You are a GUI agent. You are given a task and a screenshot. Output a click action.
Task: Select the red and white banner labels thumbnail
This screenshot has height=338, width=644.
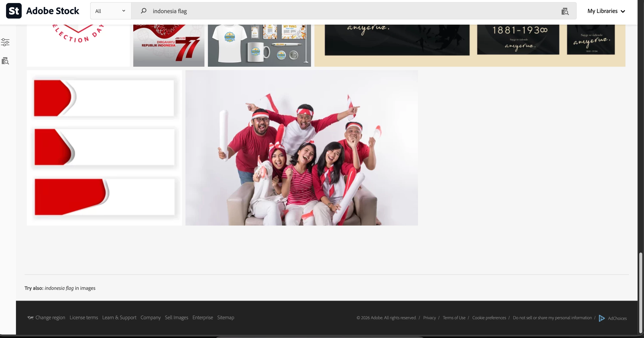tap(104, 148)
